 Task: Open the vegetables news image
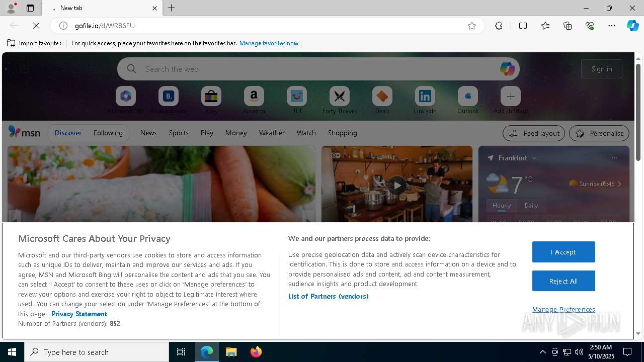[162, 184]
